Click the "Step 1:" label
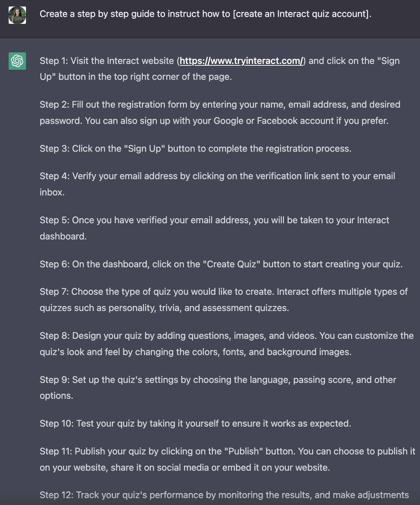Image resolution: width=420 pixels, height=505 pixels. coord(54,61)
